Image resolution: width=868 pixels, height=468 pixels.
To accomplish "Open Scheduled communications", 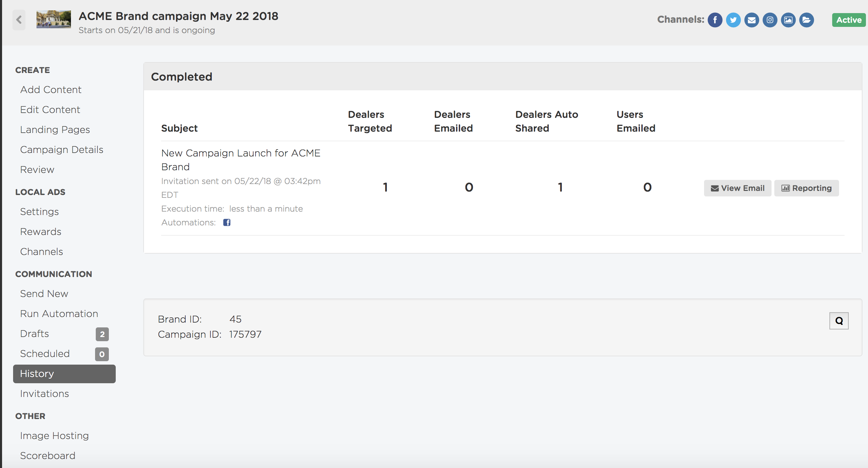I will (45, 354).
